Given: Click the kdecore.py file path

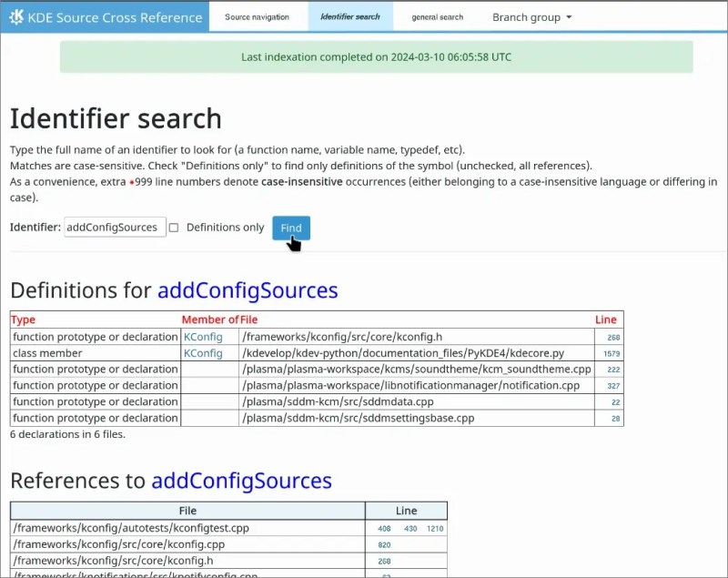Looking at the screenshot, I should pyautogui.click(x=403, y=353).
